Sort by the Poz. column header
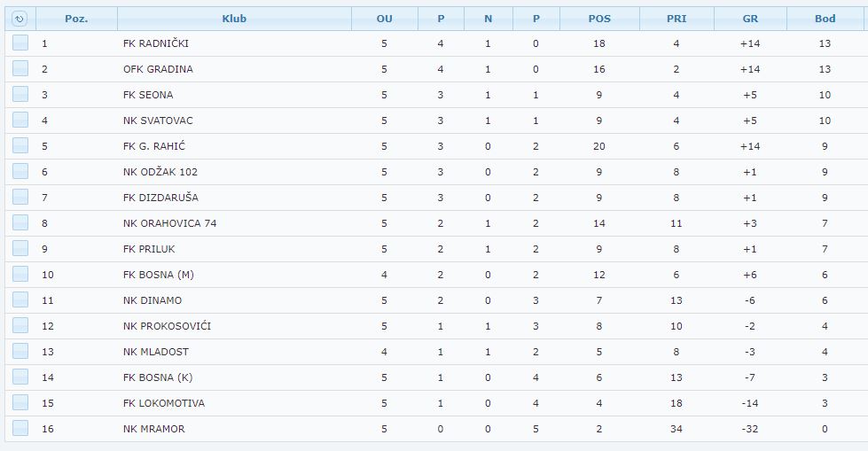Screen dimensions: 868x451 click(76, 19)
